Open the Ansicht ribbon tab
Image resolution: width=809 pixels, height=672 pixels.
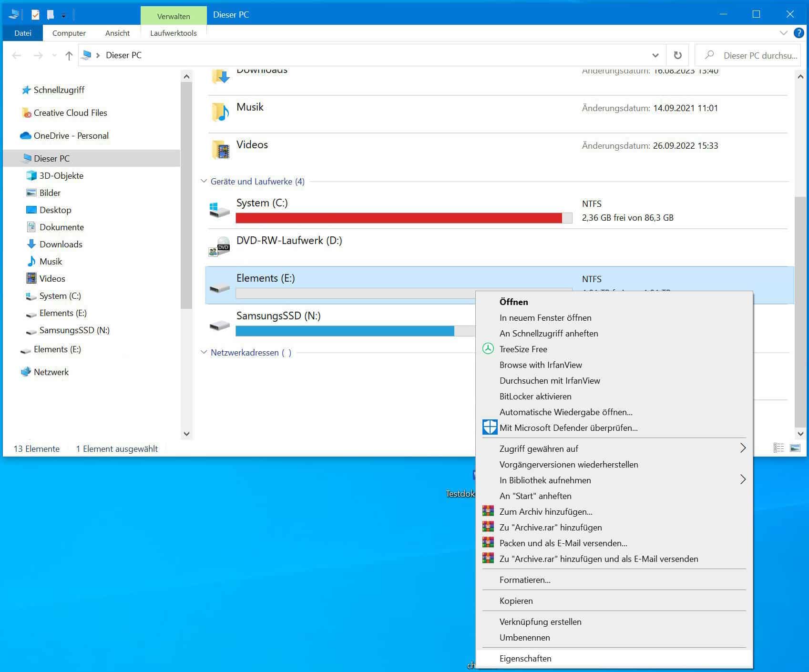pyautogui.click(x=117, y=33)
